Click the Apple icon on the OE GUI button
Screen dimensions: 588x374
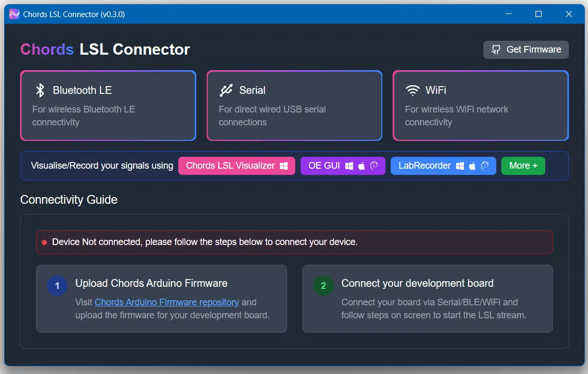coord(361,166)
